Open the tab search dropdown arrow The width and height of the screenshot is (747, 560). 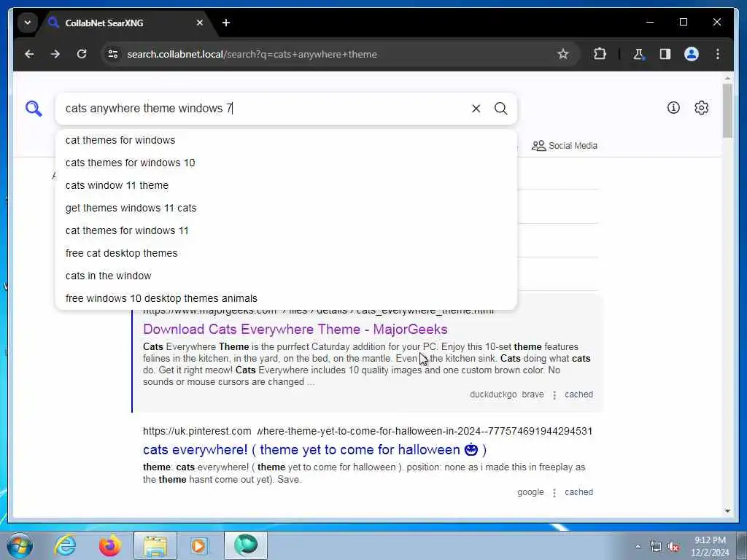pyautogui.click(x=28, y=23)
